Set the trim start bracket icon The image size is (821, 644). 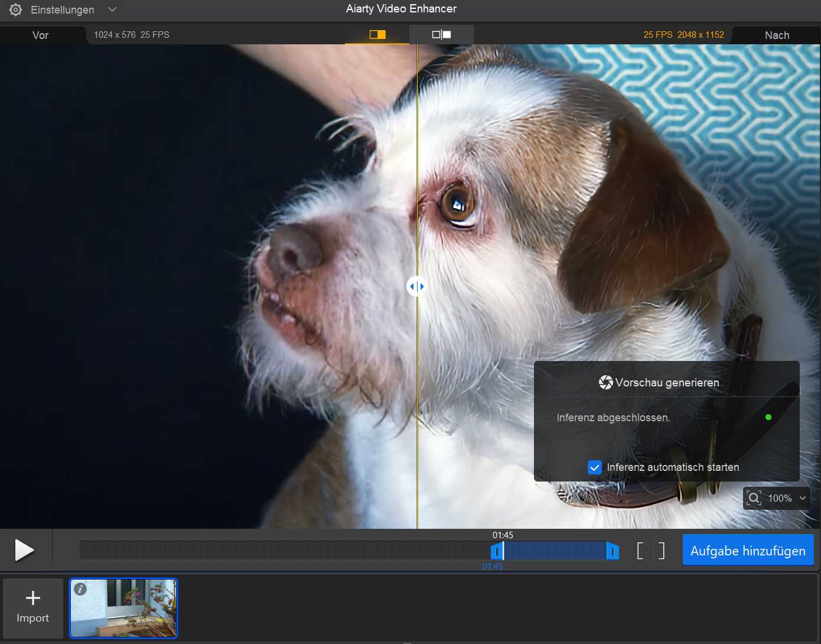pyautogui.click(x=640, y=550)
